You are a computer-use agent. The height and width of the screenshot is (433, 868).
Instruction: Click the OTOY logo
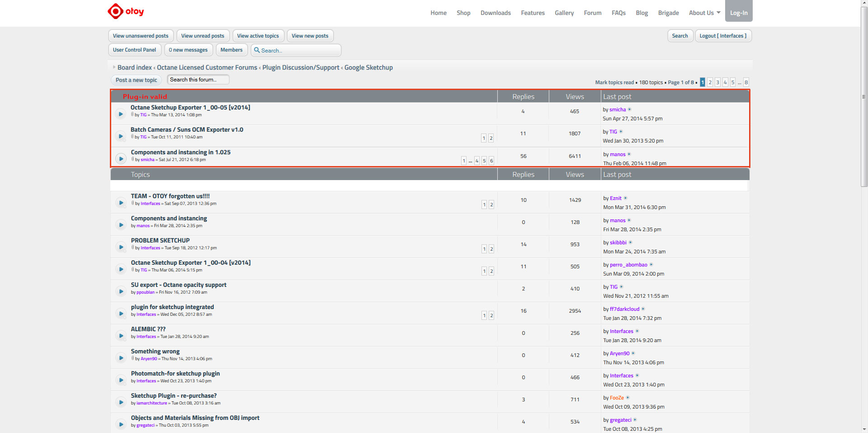click(x=126, y=11)
